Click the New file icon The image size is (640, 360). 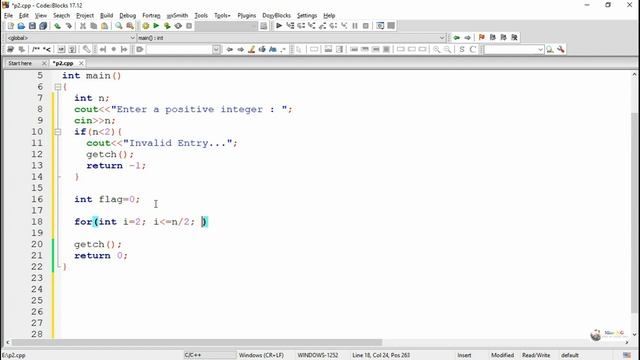click(11, 26)
